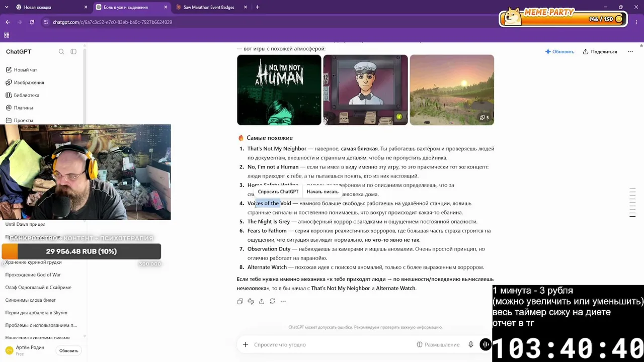This screenshot has height=362, width=644.
Task: Go back to the previous page
Action: point(8,22)
